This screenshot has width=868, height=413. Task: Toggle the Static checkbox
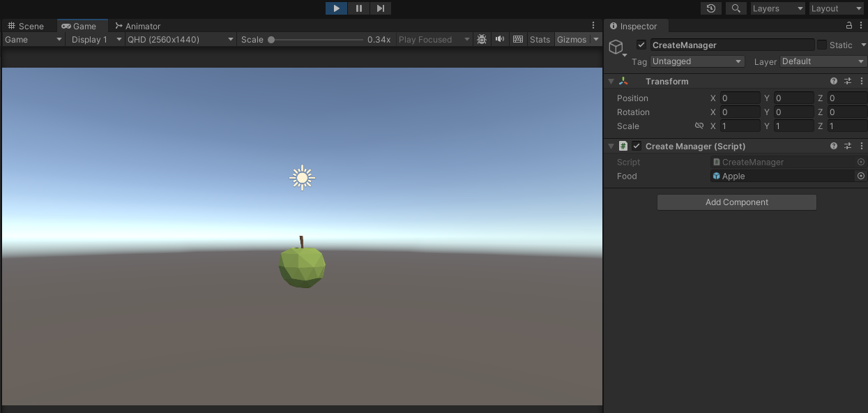(x=822, y=45)
